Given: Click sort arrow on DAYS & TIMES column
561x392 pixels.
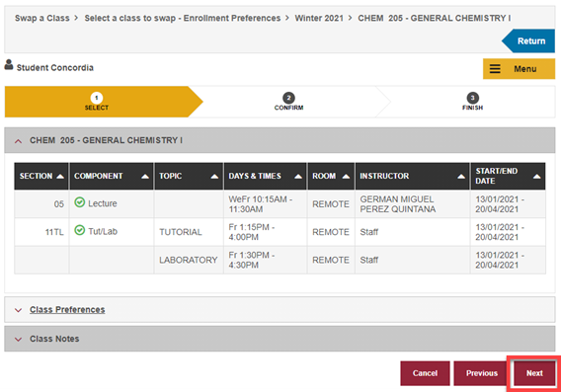Looking at the screenshot, I should [x=298, y=176].
